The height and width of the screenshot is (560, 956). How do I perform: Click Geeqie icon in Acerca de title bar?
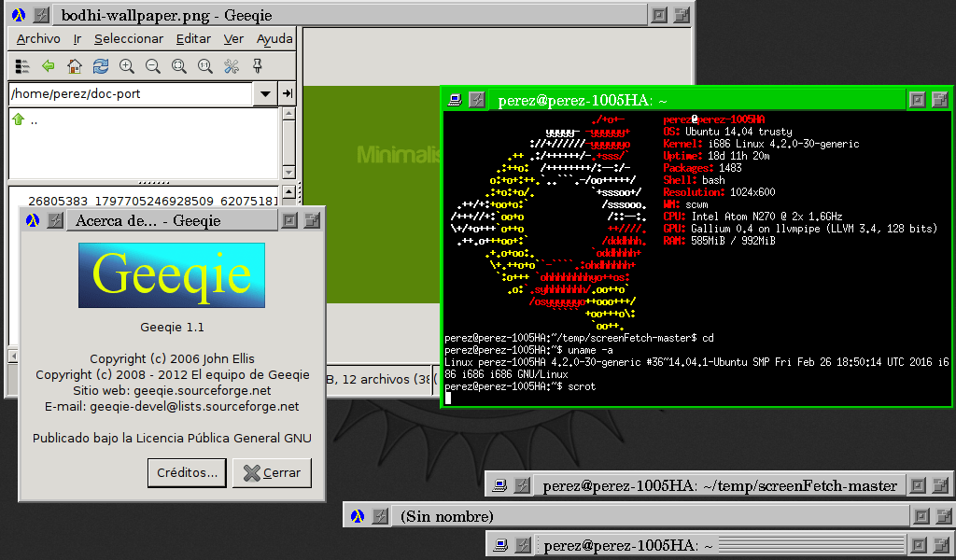(x=33, y=220)
